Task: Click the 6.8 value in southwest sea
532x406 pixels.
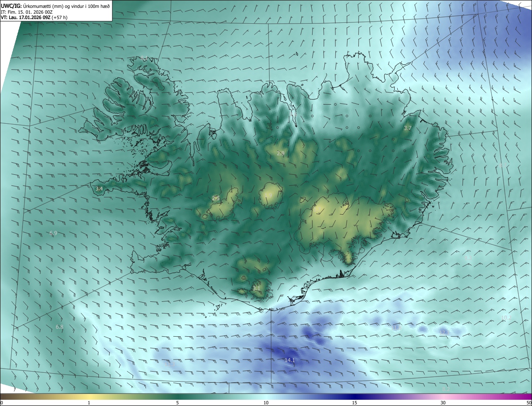Action: pos(59,327)
